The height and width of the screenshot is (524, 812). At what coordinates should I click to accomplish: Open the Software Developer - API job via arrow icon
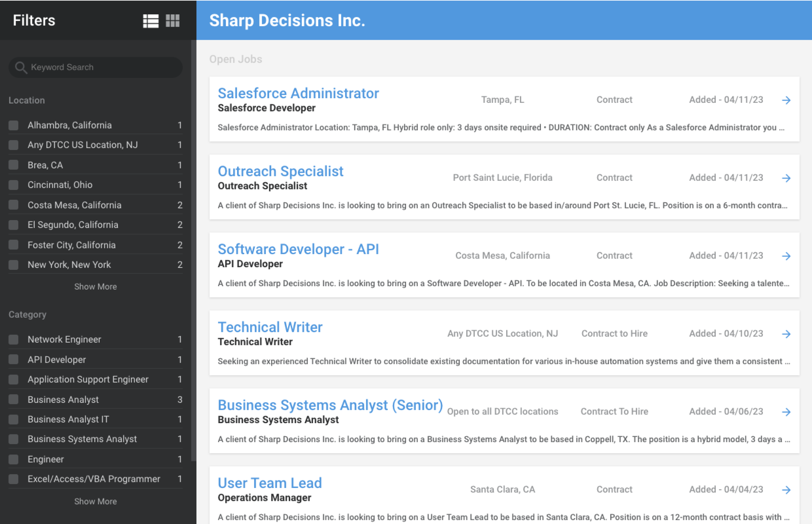(x=787, y=256)
